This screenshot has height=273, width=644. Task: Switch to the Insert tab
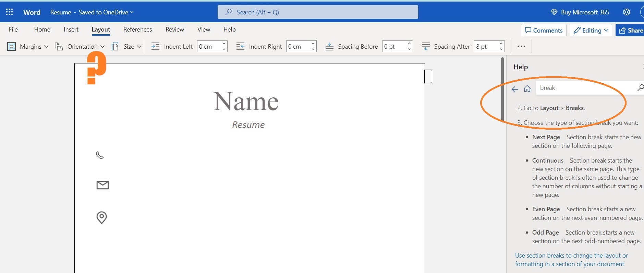(71, 29)
